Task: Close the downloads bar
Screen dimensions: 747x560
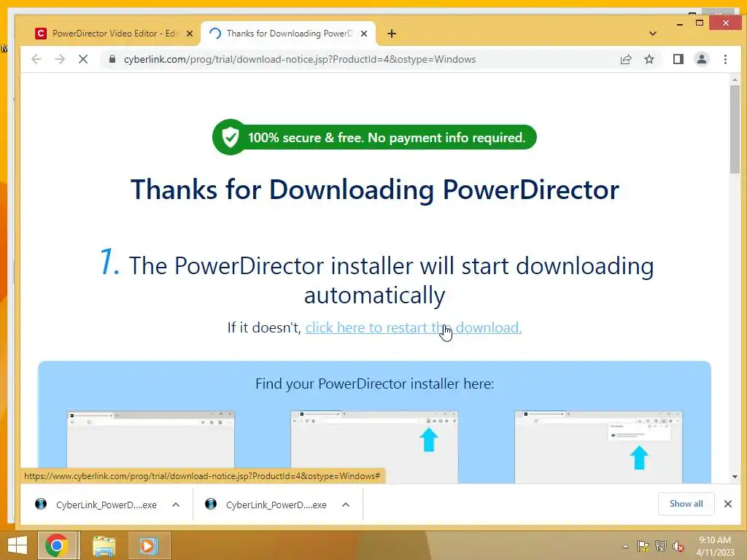Action: [x=728, y=504]
